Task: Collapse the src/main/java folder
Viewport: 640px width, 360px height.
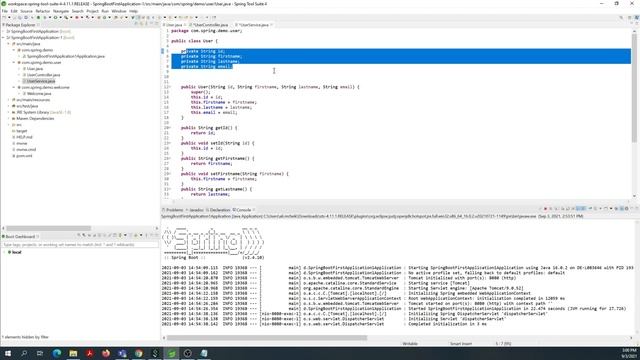Action: tap(9, 44)
